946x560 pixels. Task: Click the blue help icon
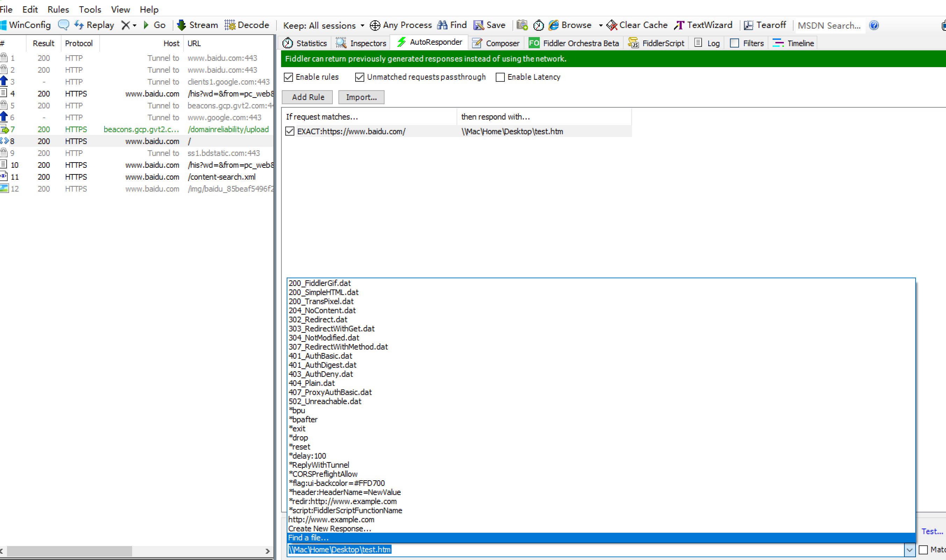874,25
